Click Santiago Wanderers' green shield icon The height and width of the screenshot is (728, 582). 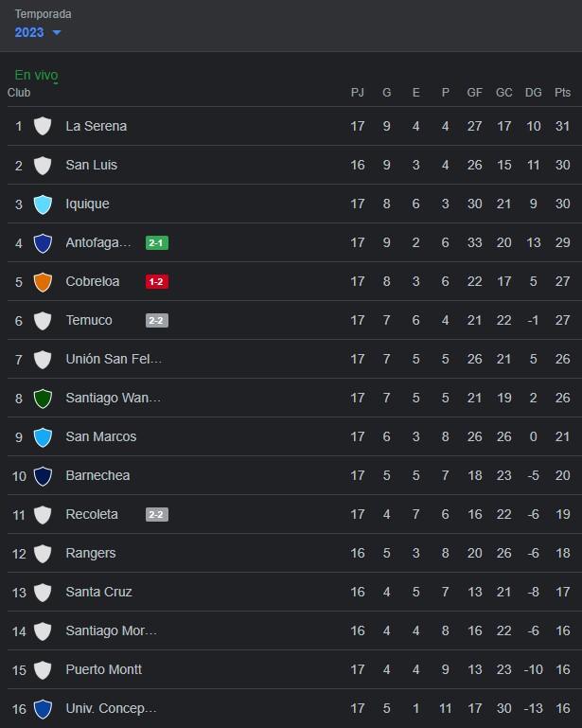[x=43, y=399]
